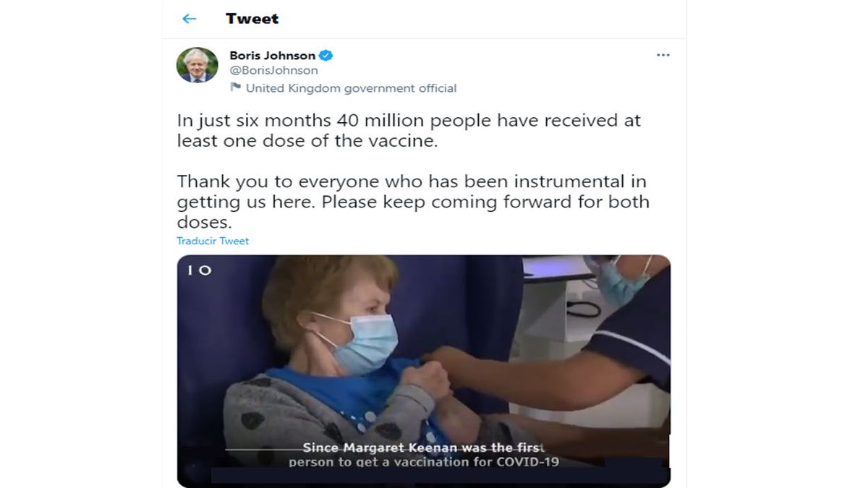Click the verified account name Boris Johnson
The height and width of the screenshot is (488, 868).
point(275,55)
